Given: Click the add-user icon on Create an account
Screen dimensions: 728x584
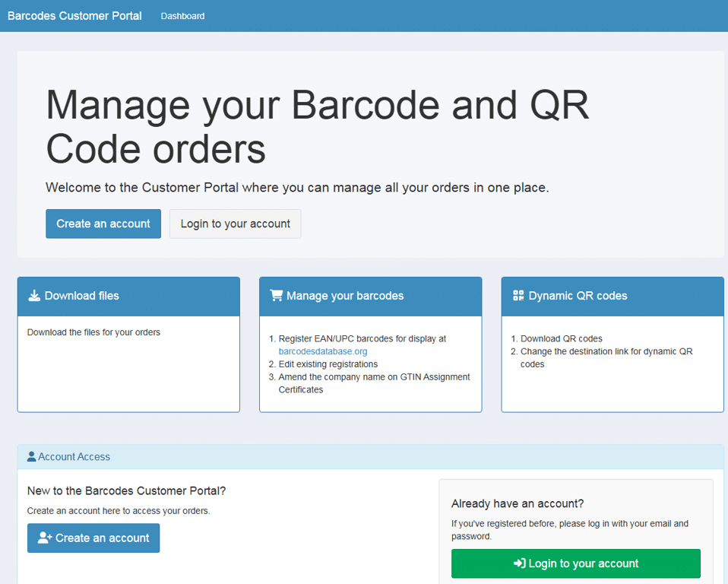Looking at the screenshot, I should tap(45, 538).
